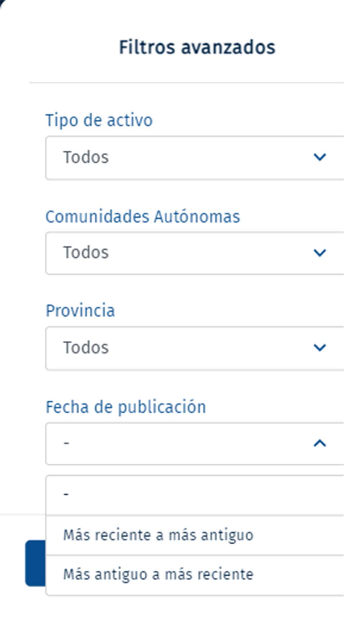
Task: Click the 'Todos' value under Tipo de activo
Action: click(86, 157)
